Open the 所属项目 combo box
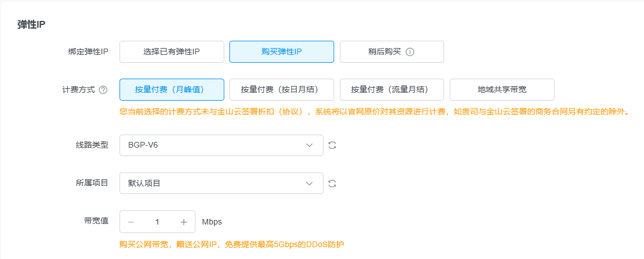 pos(215,183)
